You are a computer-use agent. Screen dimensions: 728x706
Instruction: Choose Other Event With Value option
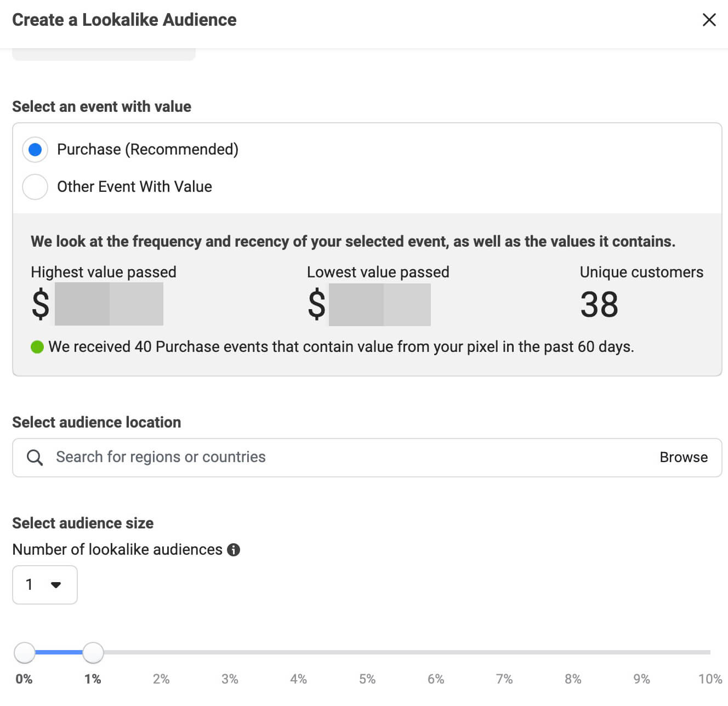35,187
